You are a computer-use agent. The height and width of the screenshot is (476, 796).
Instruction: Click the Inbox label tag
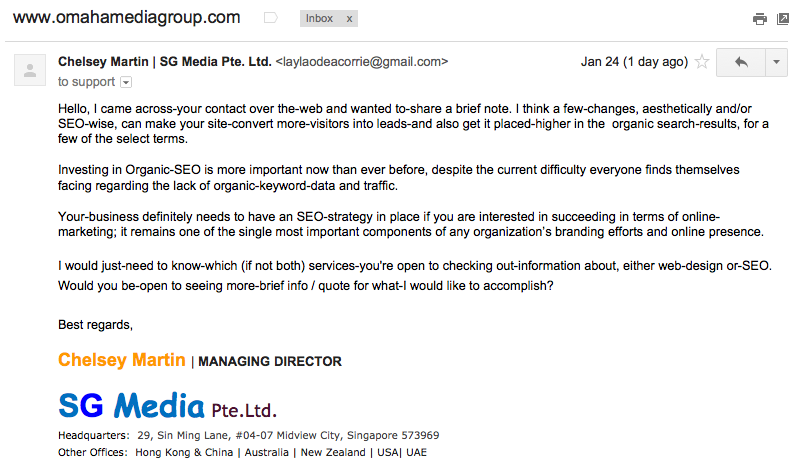click(x=319, y=19)
